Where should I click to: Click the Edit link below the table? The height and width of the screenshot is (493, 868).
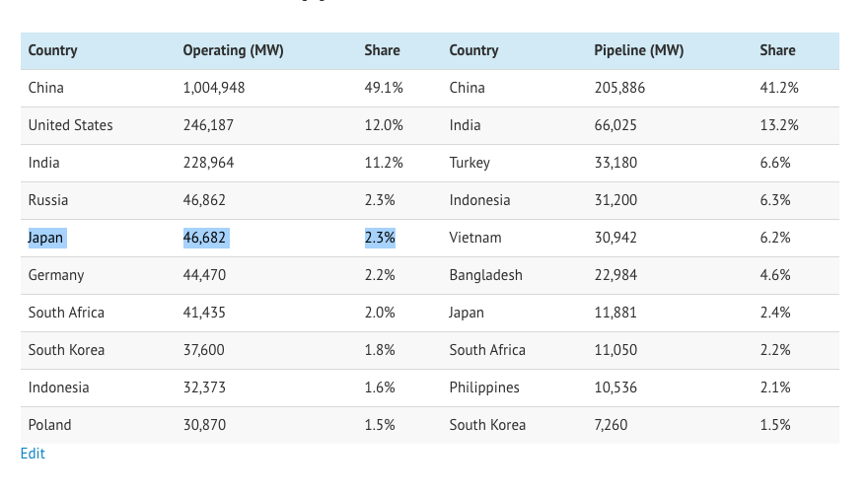point(33,454)
